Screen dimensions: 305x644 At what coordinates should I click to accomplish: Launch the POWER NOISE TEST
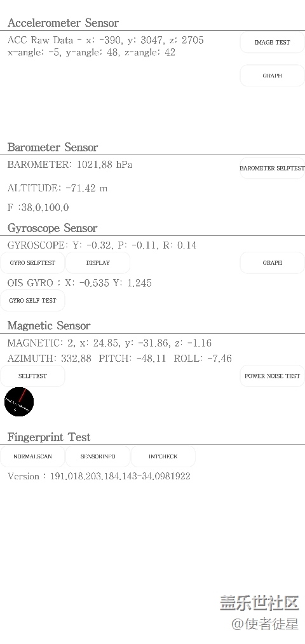272,376
